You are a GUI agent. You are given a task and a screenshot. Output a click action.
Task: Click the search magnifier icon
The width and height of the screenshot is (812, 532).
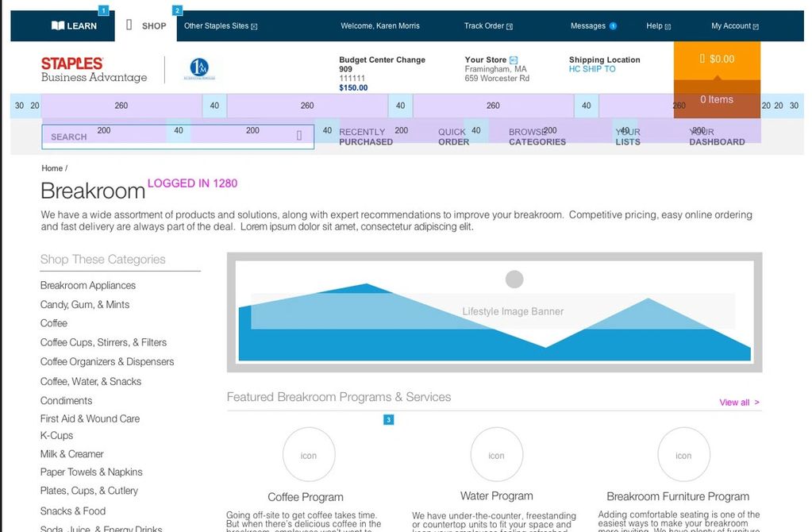tap(298, 135)
